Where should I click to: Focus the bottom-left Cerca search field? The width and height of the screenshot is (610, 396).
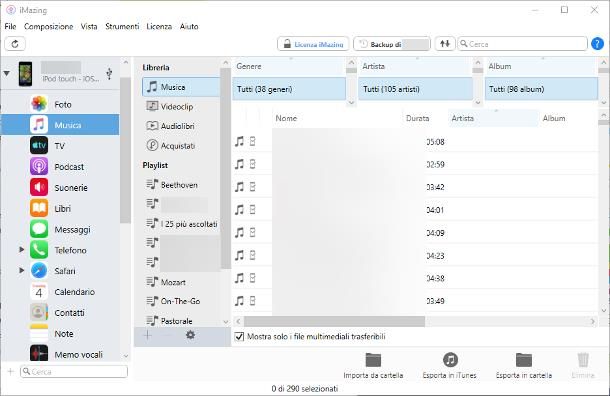coord(74,371)
